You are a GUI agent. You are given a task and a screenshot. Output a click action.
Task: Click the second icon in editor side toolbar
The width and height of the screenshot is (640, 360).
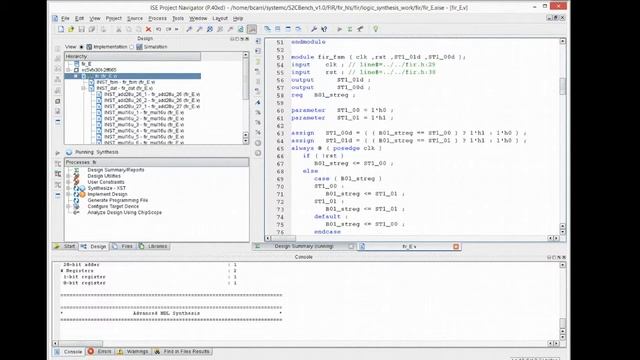point(258,51)
